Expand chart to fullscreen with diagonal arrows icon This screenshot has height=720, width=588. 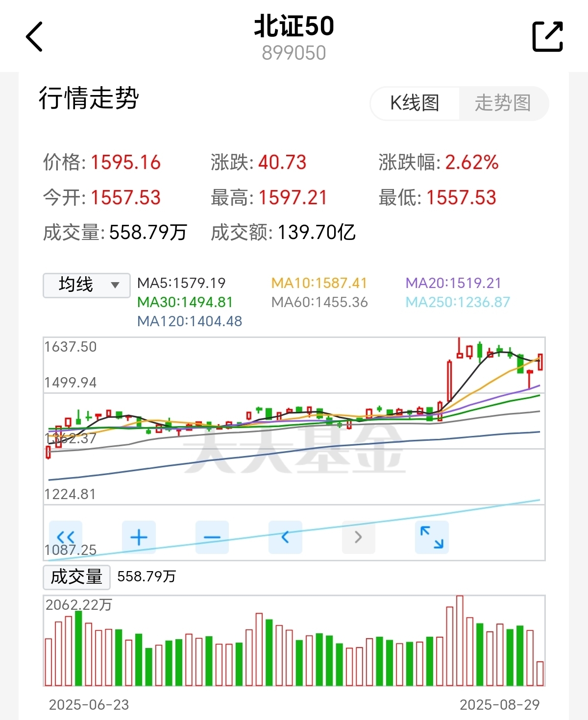[432, 537]
